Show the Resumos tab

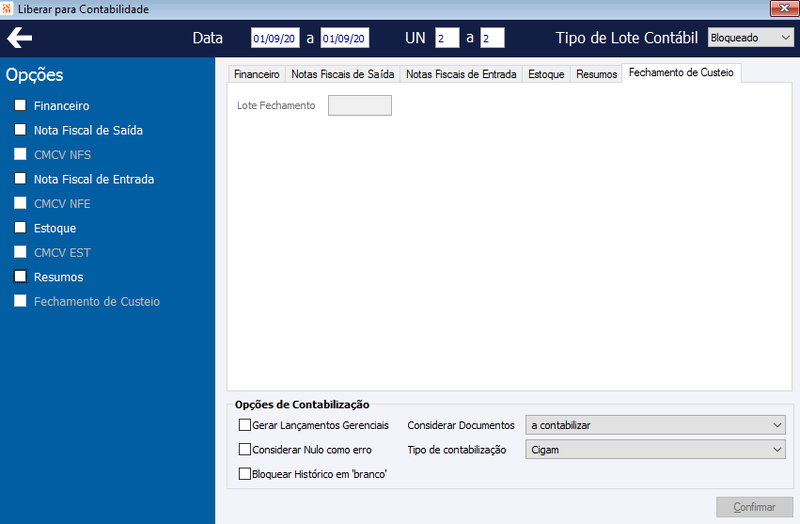pos(596,74)
